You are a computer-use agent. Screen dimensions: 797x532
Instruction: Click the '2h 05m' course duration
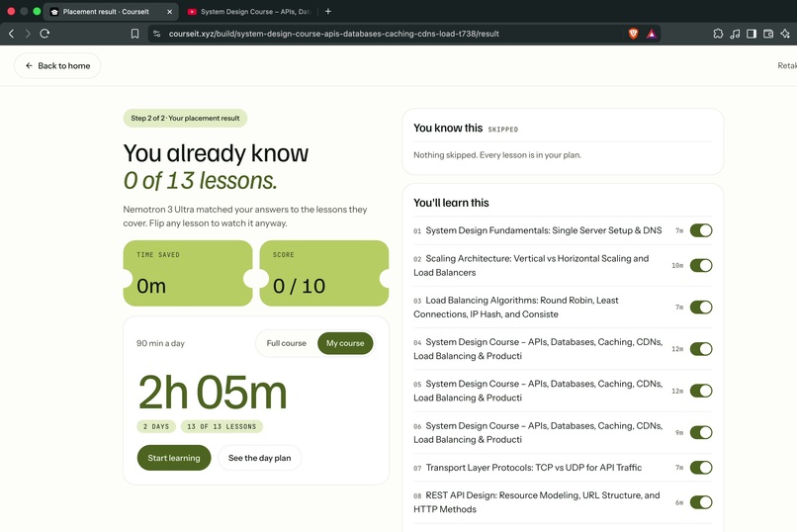(x=213, y=393)
